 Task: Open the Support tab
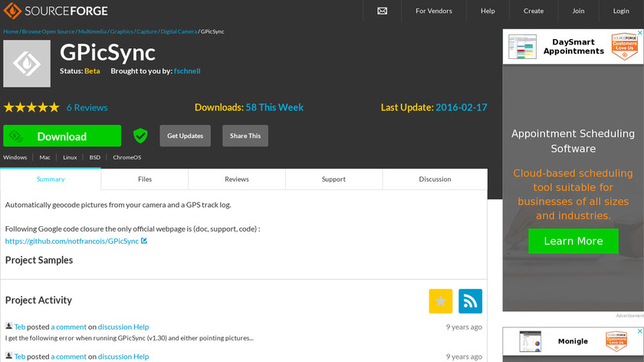[333, 179]
